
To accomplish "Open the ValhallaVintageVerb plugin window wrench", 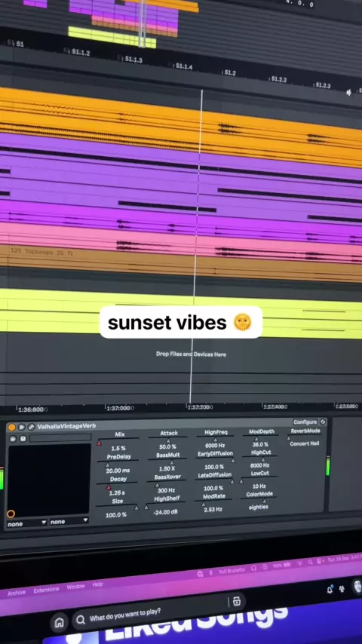I will [x=31, y=427].
